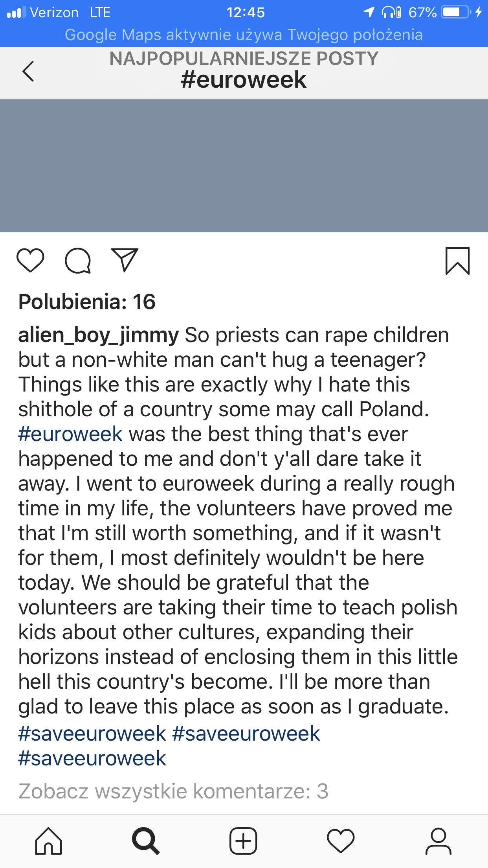Open comments via speech bubble icon
This screenshot has height=868, width=488.
tap(78, 260)
